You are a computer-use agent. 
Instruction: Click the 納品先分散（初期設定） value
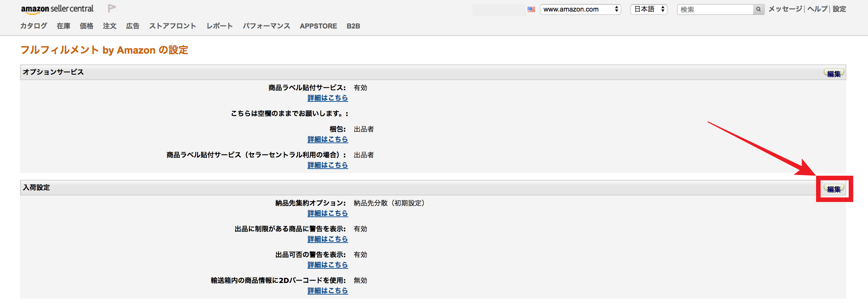(x=389, y=203)
